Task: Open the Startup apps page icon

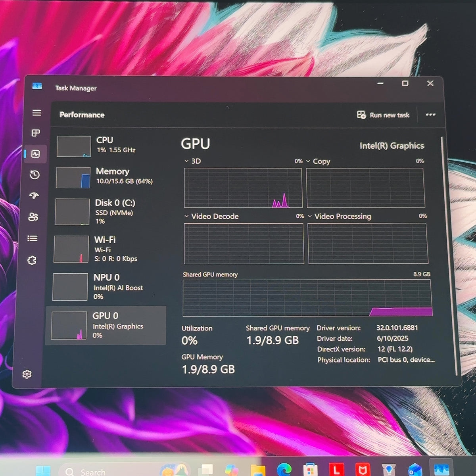Action: pyautogui.click(x=34, y=195)
